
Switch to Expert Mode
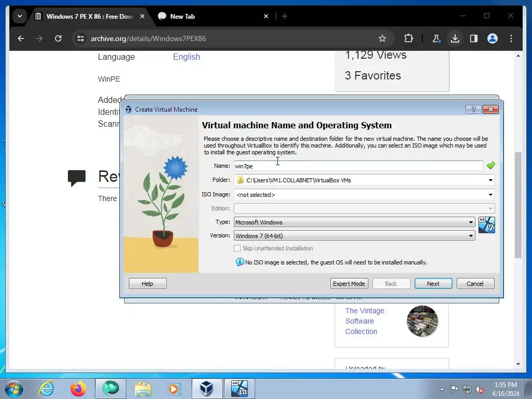(x=349, y=284)
